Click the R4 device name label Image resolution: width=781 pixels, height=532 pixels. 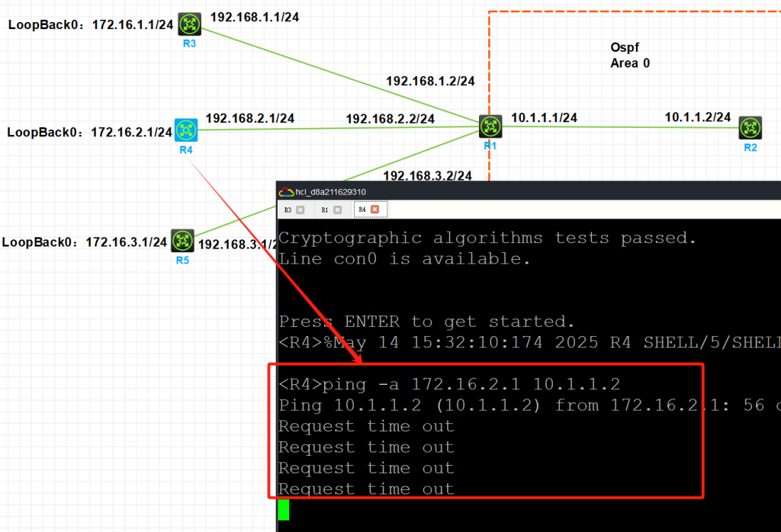tap(186, 150)
